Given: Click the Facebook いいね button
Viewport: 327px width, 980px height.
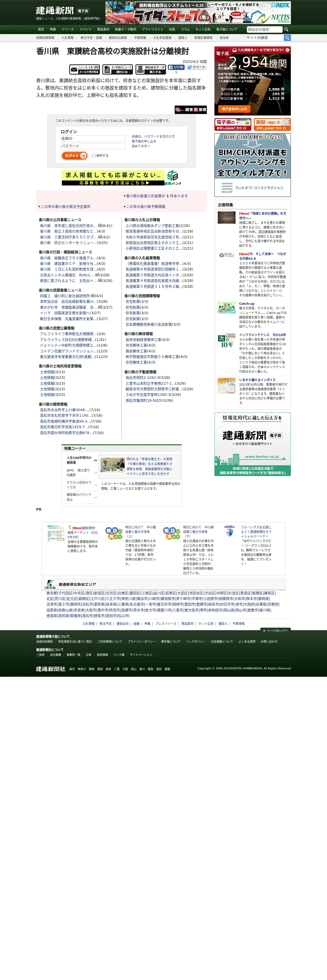Looking at the screenshot, I should tap(176, 67).
